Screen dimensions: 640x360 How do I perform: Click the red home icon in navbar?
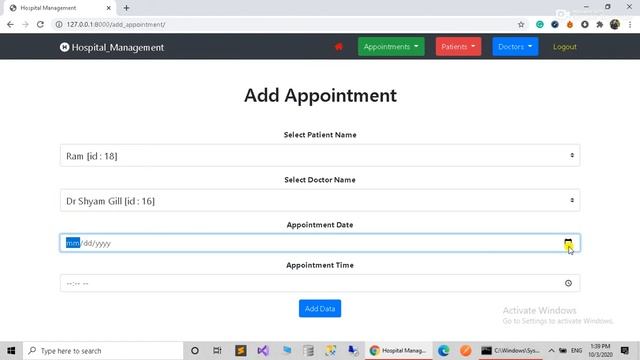pos(338,47)
